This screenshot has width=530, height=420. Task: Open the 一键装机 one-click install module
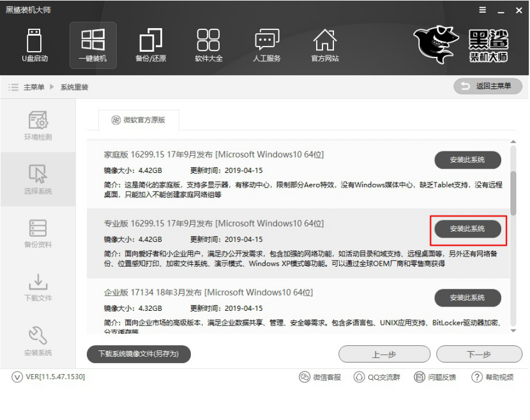pos(93,45)
